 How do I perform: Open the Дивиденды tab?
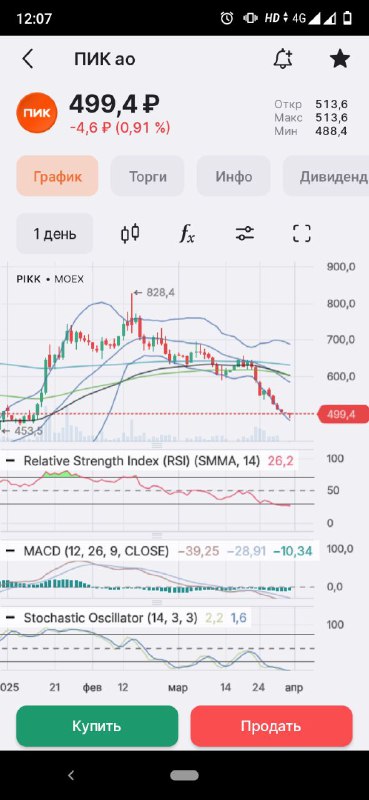click(326, 177)
